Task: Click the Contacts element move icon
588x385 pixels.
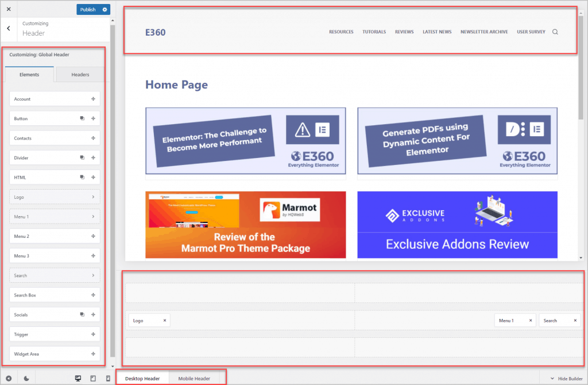Action: (x=93, y=138)
